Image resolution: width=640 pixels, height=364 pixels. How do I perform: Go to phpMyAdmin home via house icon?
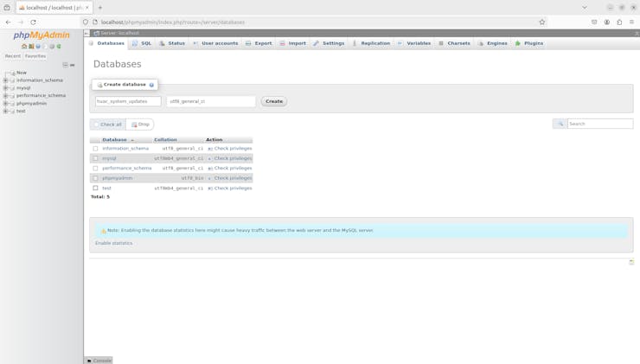[24, 47]
